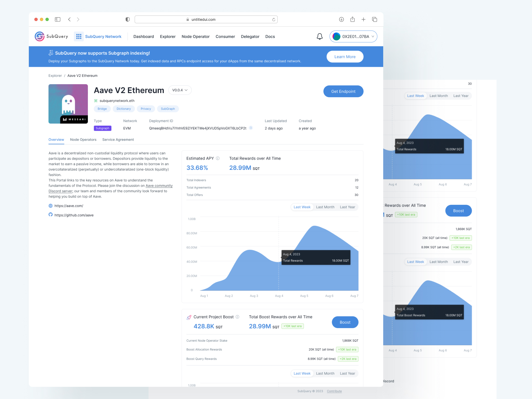Image resolution: width=532 pixels, height=399 pixels.
Task: Select Last Week on boost chart
Action: (x=302, y=374)
